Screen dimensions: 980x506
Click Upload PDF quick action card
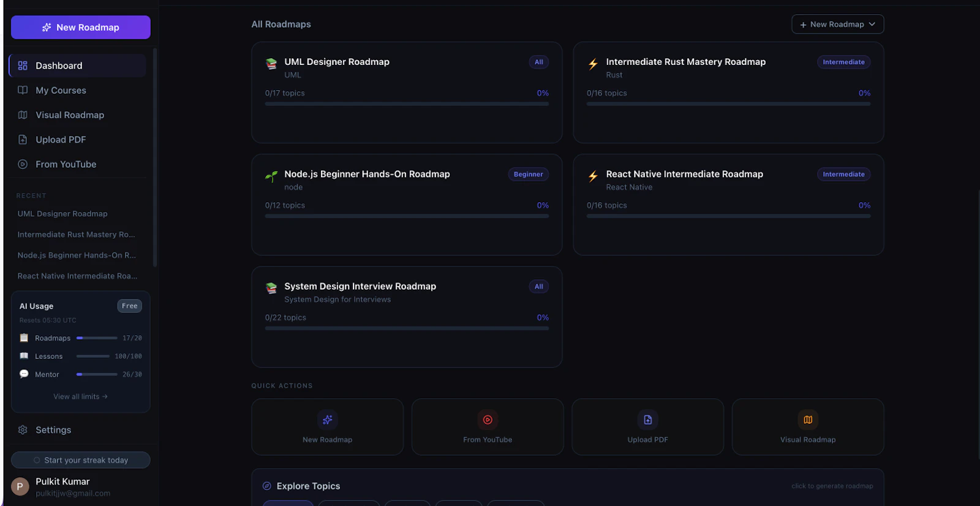click(x=647, y=427)
